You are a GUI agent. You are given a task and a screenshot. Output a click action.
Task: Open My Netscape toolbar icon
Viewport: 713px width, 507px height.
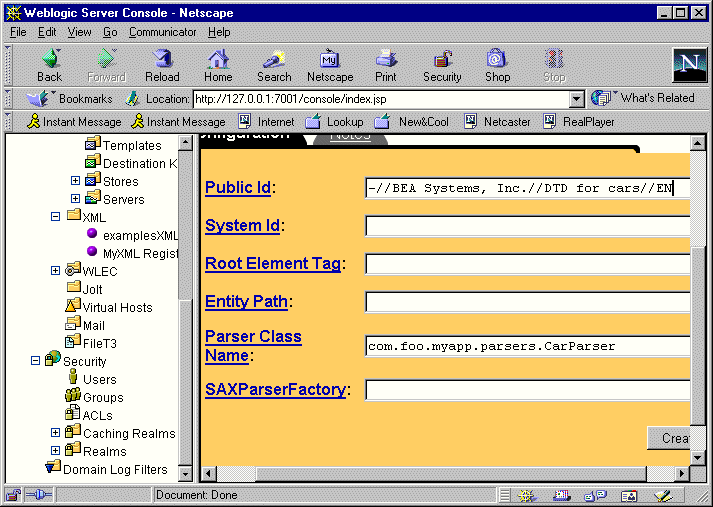(x=330, y=65)
